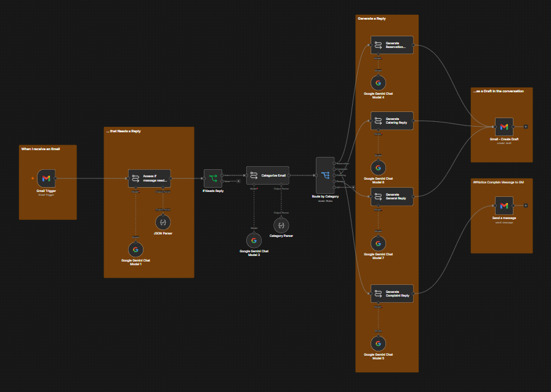Open the Route by Category switch node
This screenshot has height=392, width=551.
[x=325, y=175]
